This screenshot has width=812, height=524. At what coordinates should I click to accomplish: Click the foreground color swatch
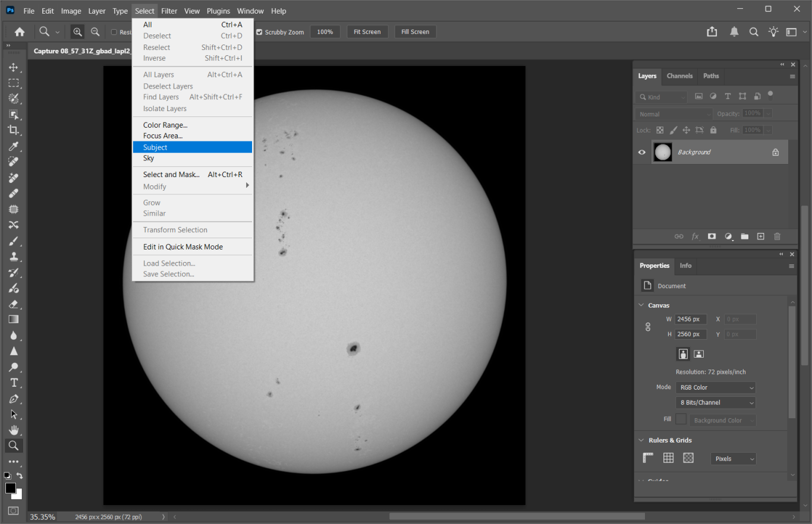[x=11, y=488]
